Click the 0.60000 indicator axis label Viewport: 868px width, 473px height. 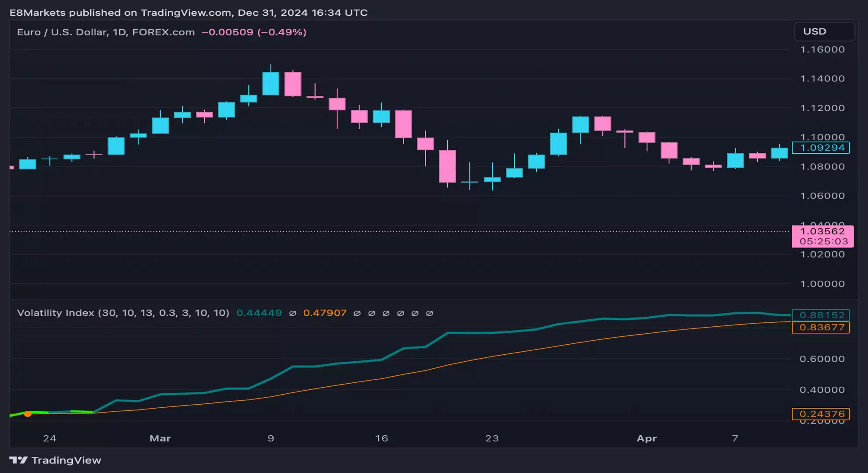[822, 359]
